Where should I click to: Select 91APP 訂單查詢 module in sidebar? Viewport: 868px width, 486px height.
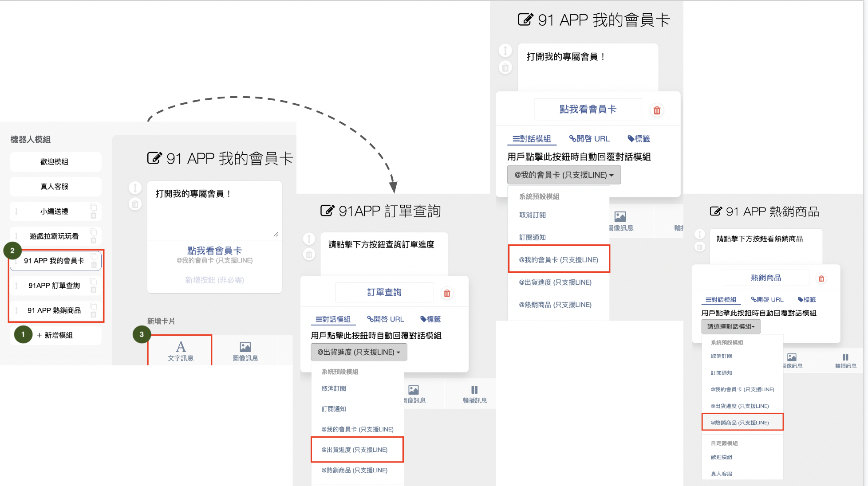(x=55, y=286)
